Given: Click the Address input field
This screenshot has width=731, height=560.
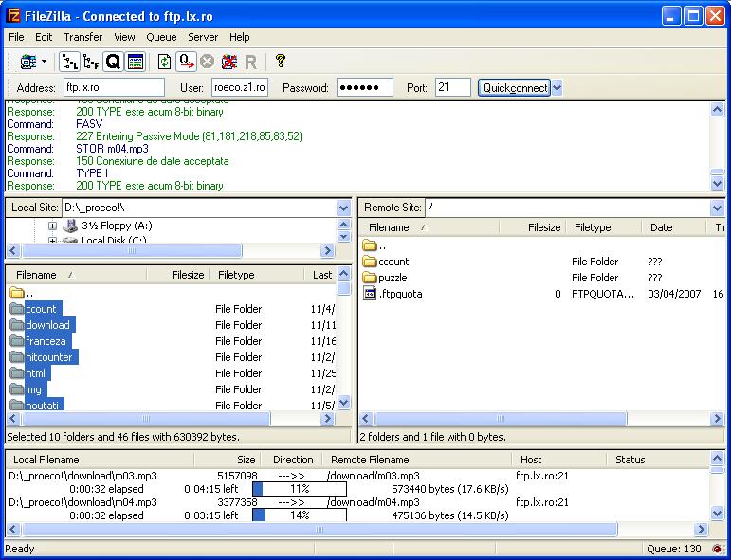Looking at the screenshot, I should [x=114, y=87].
